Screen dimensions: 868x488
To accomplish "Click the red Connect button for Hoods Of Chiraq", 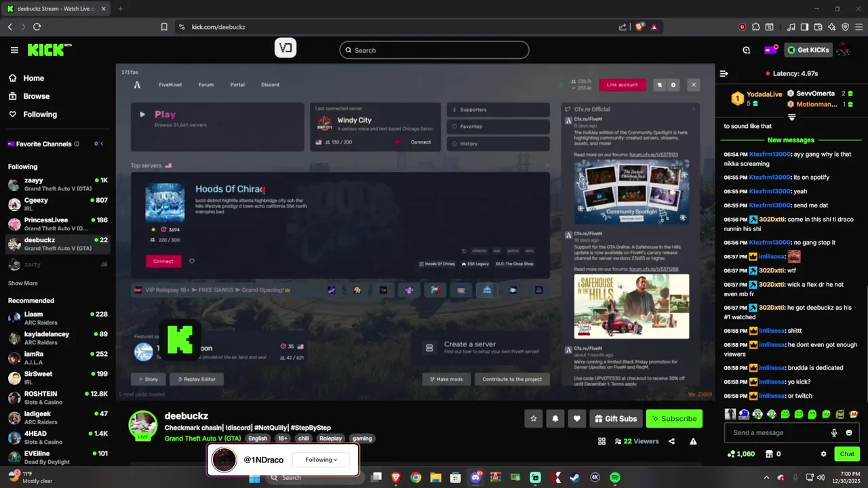I will [163, 261].
